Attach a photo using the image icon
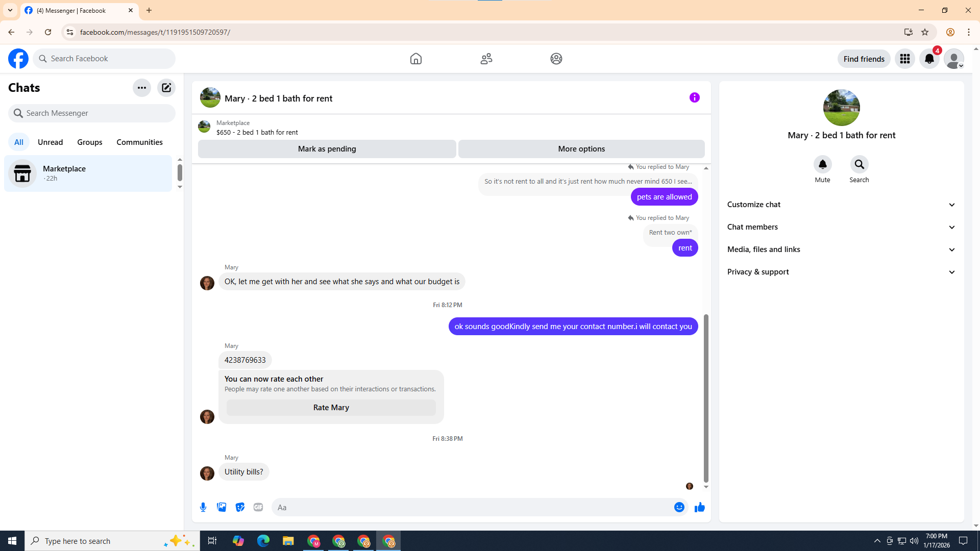Image resolution: width=980 pixels, height=551 pixels. click(222, 507)
